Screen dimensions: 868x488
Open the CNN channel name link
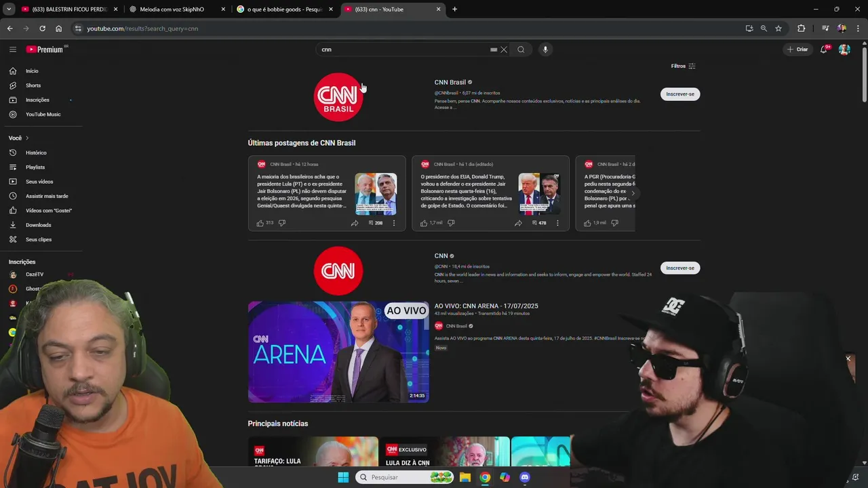tap(441, 256)
